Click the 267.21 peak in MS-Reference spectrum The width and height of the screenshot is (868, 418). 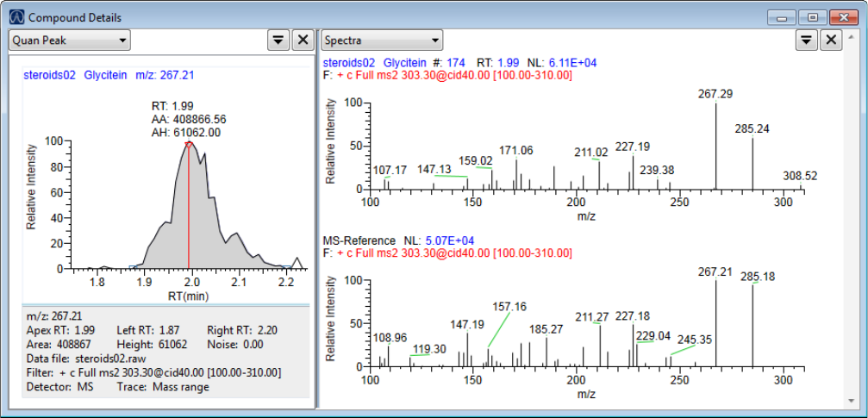click(x=715, y=272)
